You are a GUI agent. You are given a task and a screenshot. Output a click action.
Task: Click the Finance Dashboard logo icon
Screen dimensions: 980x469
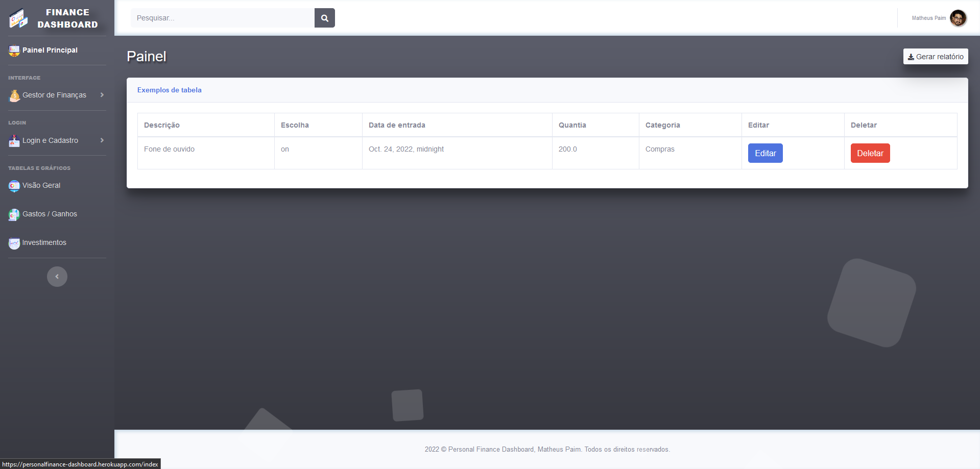[x=18, y=17]
